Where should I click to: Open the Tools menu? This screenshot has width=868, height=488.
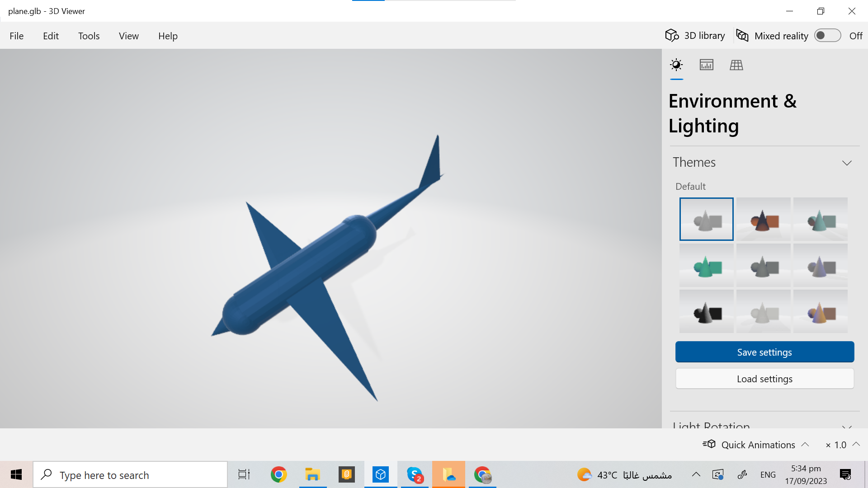[89, 36]
